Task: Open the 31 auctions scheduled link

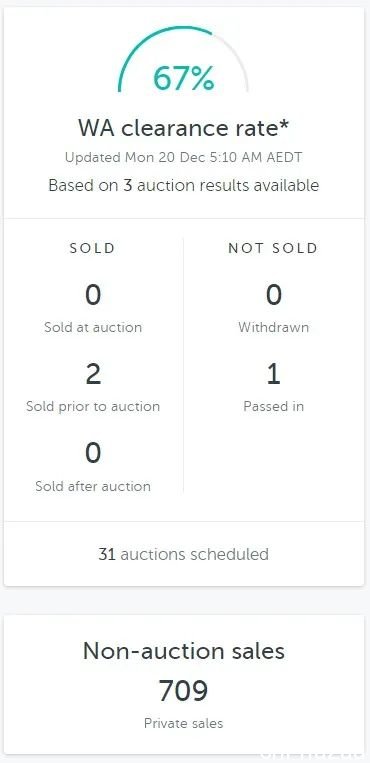Action: 184,554
